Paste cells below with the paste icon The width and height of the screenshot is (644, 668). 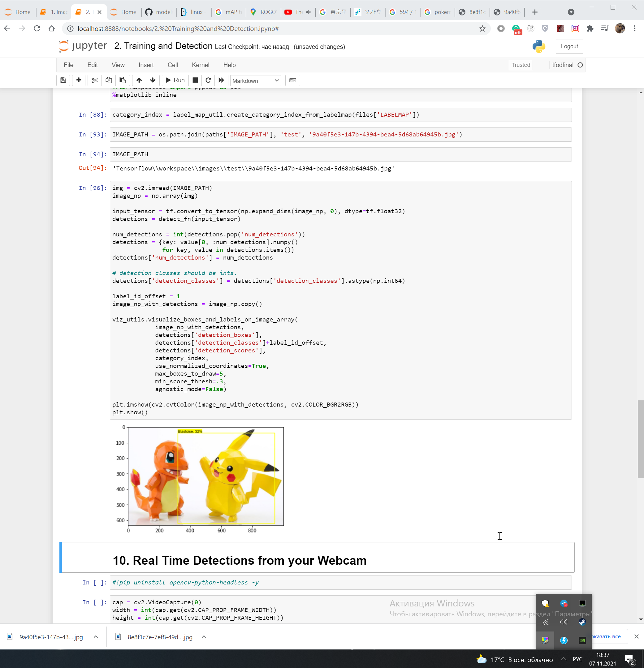click(123, 80)
